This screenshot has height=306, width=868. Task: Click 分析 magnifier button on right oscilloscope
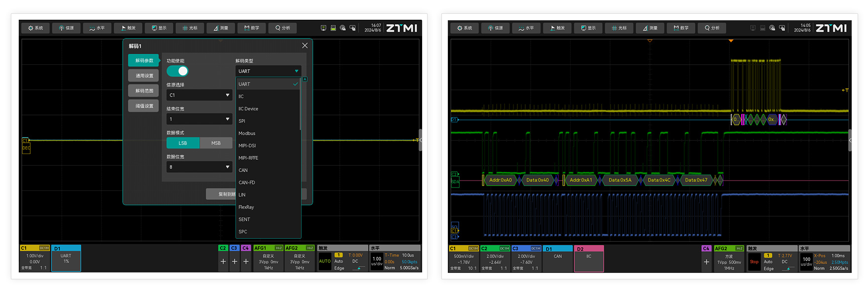click(x=711, y=28)
